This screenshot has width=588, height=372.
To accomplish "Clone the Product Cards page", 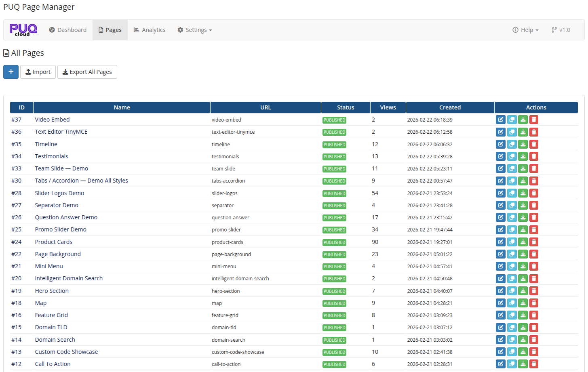I will pos(512,242).
